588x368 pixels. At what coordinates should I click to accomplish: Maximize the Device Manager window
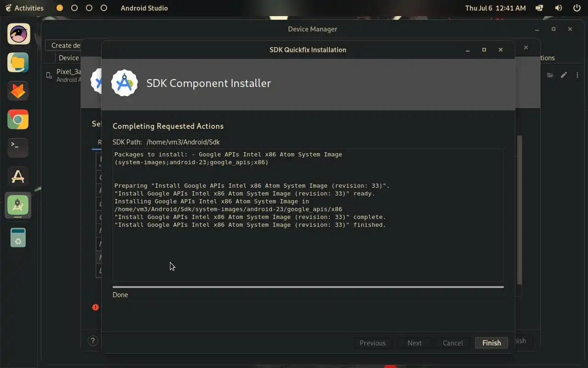click(554, 29)
